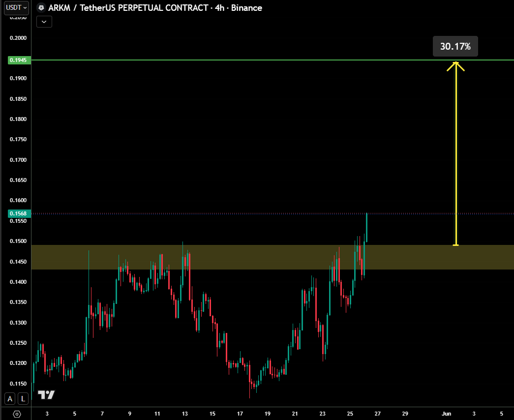Screen dimensions: 514x420
Task: Click the 0.1650 price axis label
Action: (x=18, y=180)
